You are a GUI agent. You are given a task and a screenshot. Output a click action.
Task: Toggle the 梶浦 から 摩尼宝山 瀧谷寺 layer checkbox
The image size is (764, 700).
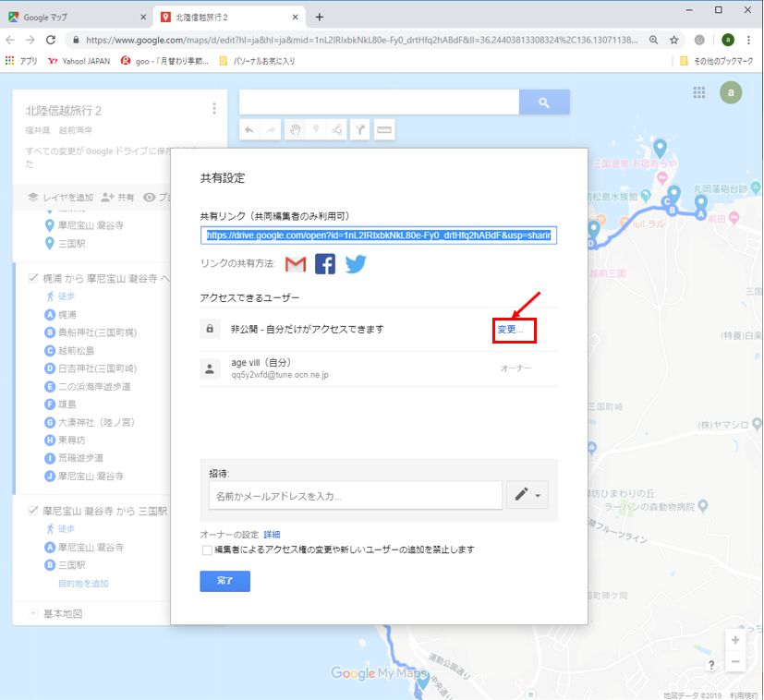pyautogui.click(x=33, y=278)
